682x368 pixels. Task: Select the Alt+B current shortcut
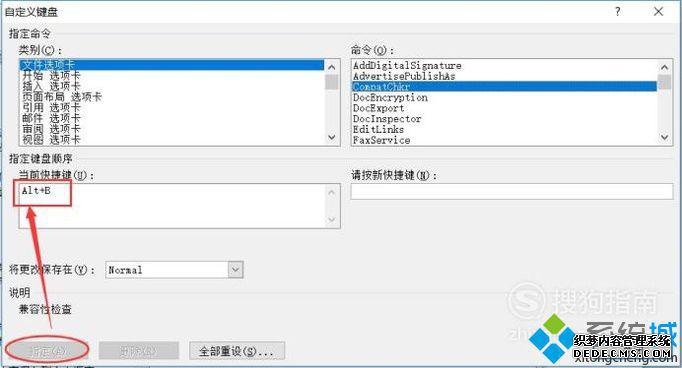click(x=36, y=191)
